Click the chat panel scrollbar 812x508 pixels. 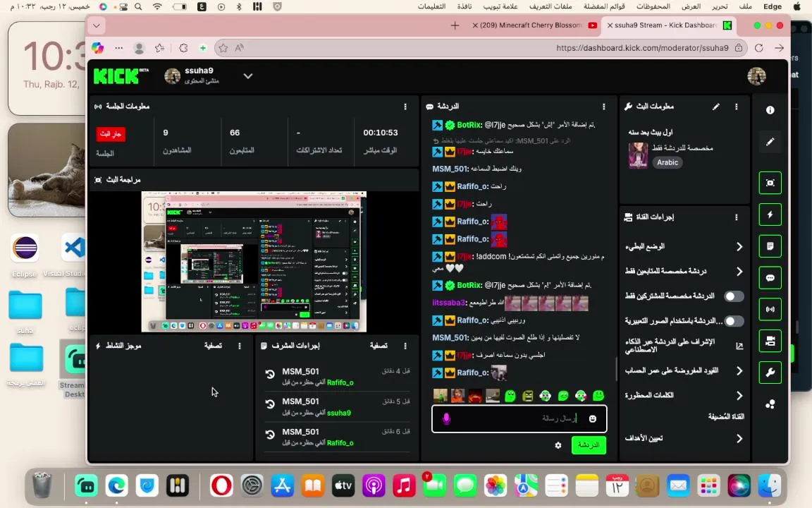point(616,369)
